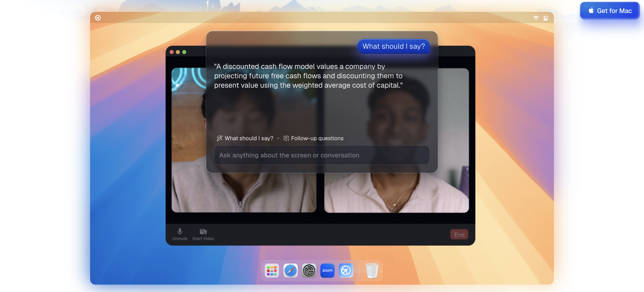Click the Get for Mac button

[610, 11]
